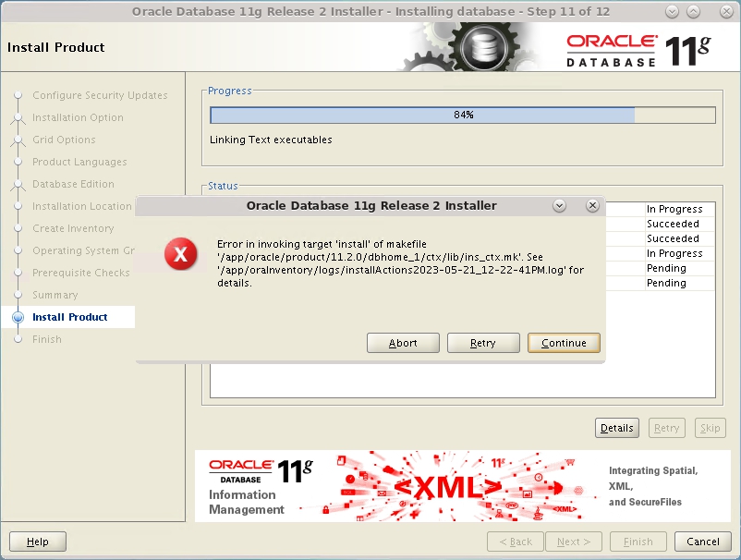
Task: Open the Details button
Action: (x=616, y=428)
